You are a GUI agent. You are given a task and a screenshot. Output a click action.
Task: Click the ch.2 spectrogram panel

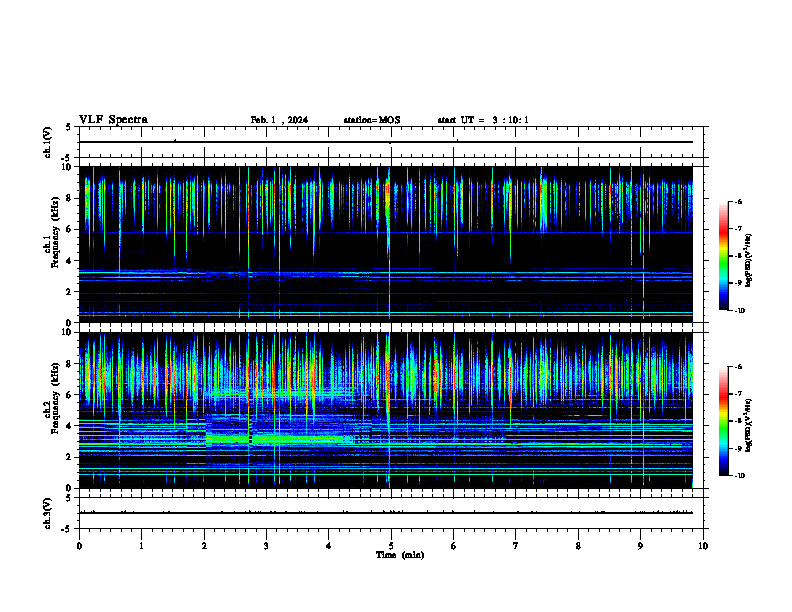(x=386, y=410)
